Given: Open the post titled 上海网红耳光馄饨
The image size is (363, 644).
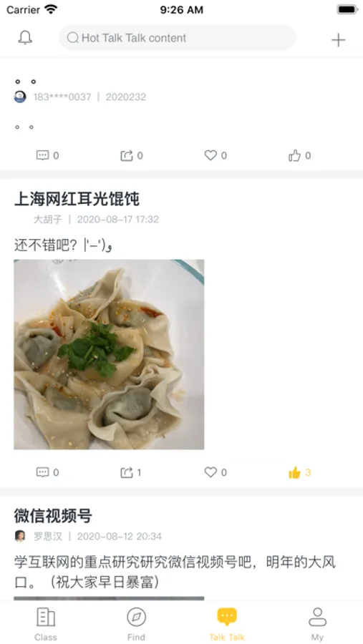Looking at the screenshot, I should (x=77, y=199).
